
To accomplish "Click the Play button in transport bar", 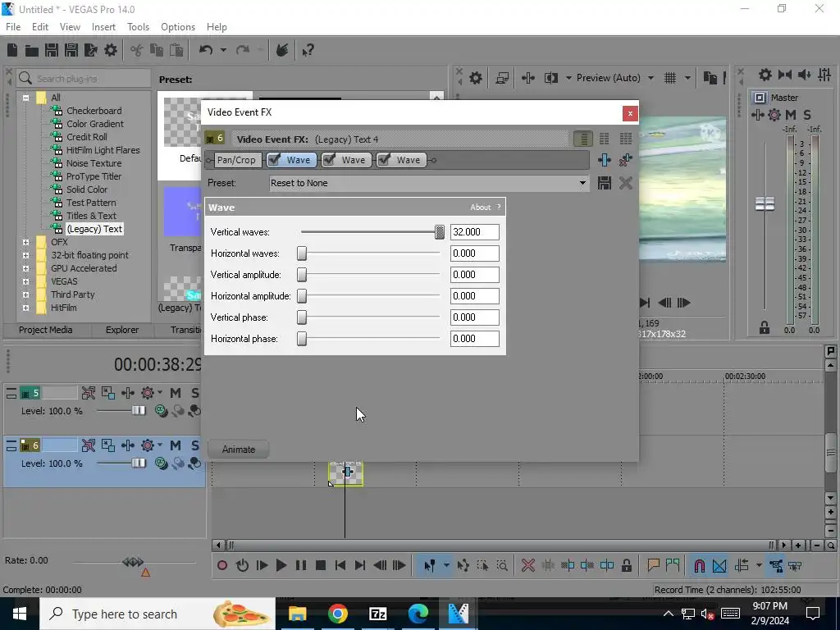I will point(281,565).
